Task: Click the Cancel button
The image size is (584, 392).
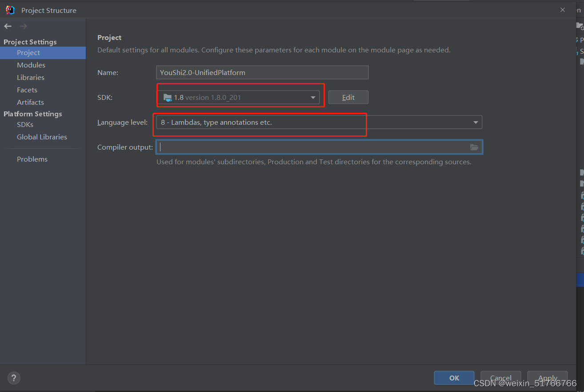Action: tap(500, 378)
